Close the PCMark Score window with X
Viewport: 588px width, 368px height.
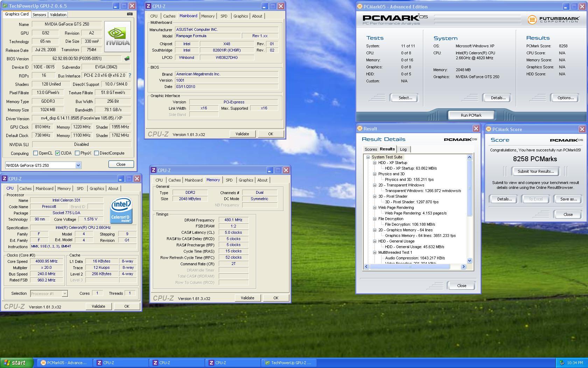[582, 129]
